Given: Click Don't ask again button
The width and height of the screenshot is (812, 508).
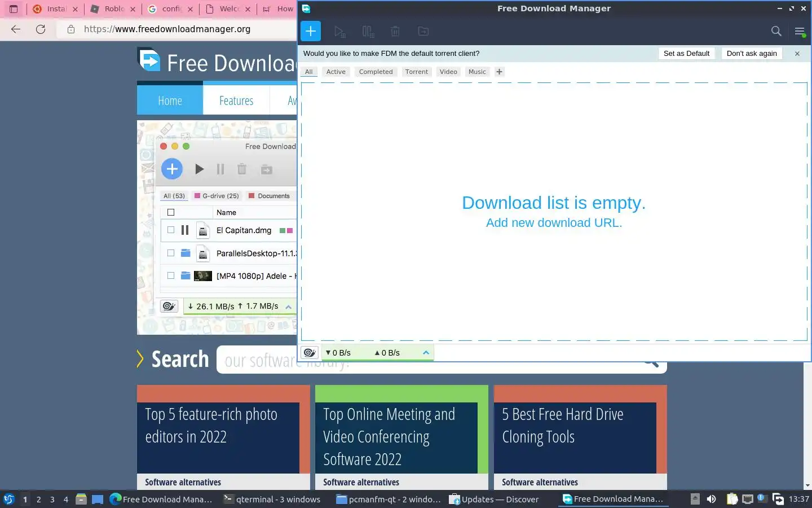Looking at the screenshot, I should click(752, 53).
